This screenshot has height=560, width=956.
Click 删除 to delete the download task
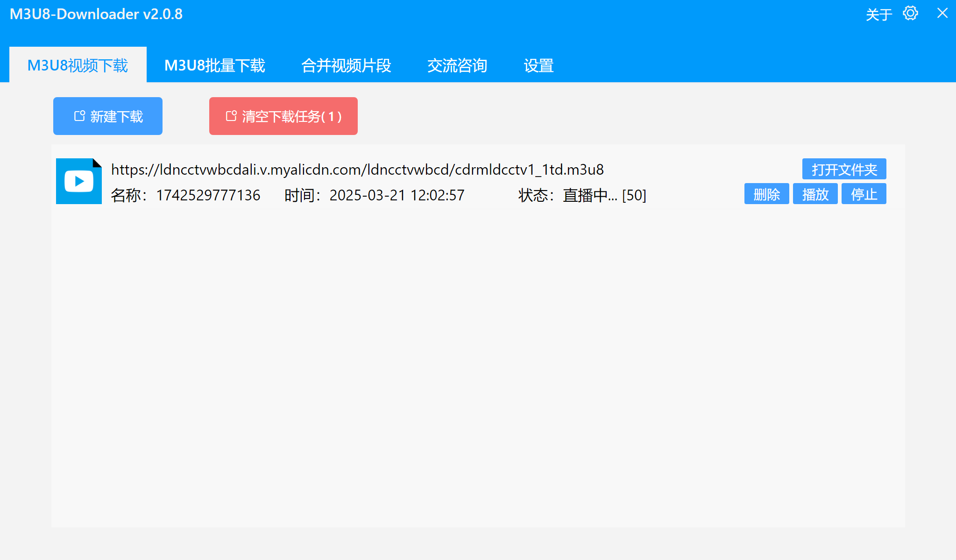(766, 194)
